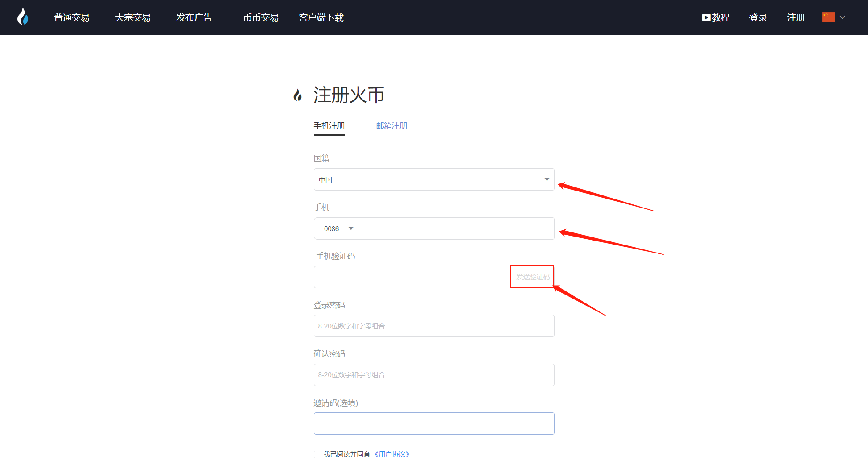Open the 发布广告 menu item
The image size is (868, 465).
click(x=194, y=17)
